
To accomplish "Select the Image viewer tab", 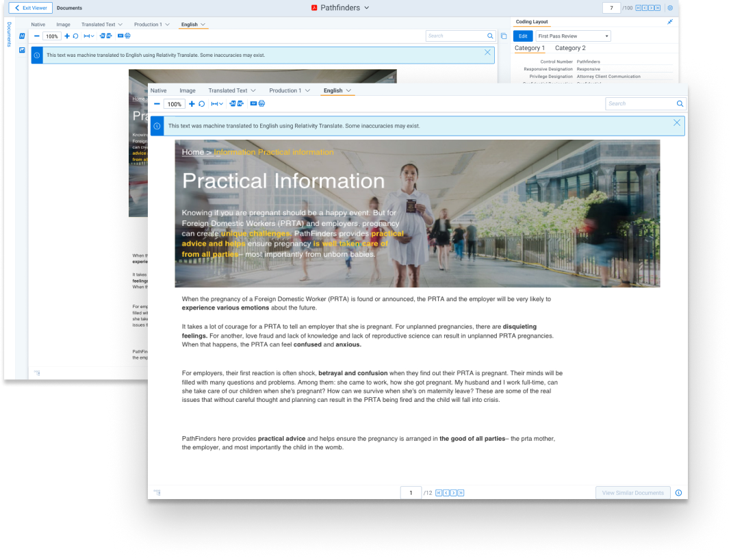I will pos(187,90).
